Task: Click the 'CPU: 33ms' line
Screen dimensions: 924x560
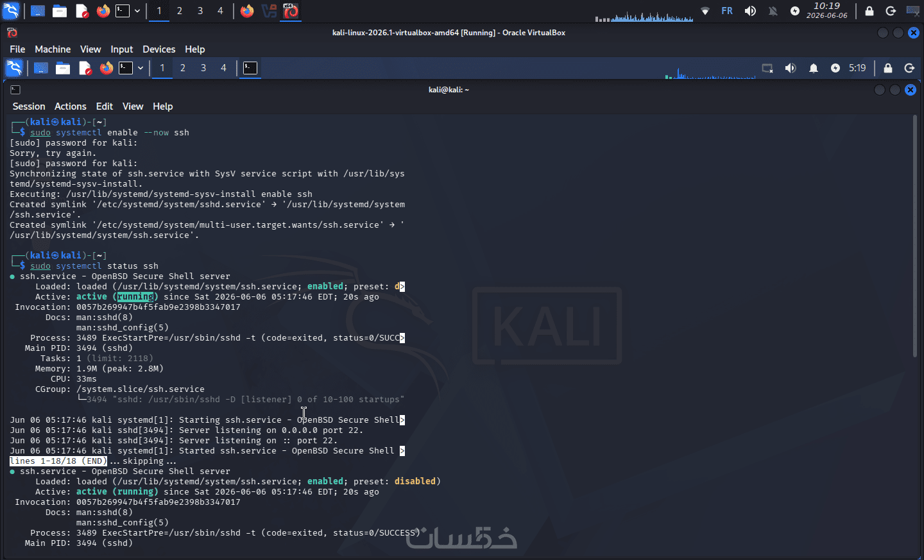Action: click(x=74, y=379)
